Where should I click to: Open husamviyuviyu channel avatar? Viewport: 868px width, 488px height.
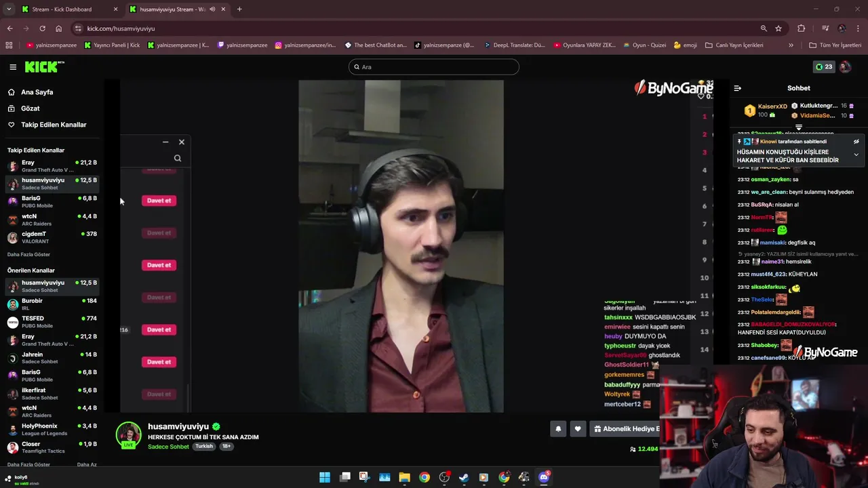pyautogui.click(x=128, y=435)
